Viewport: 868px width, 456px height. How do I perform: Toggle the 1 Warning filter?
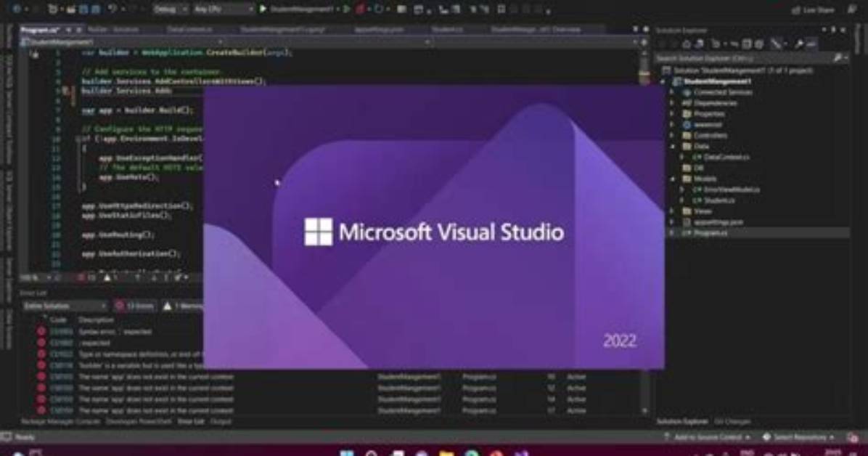[183, 306]
